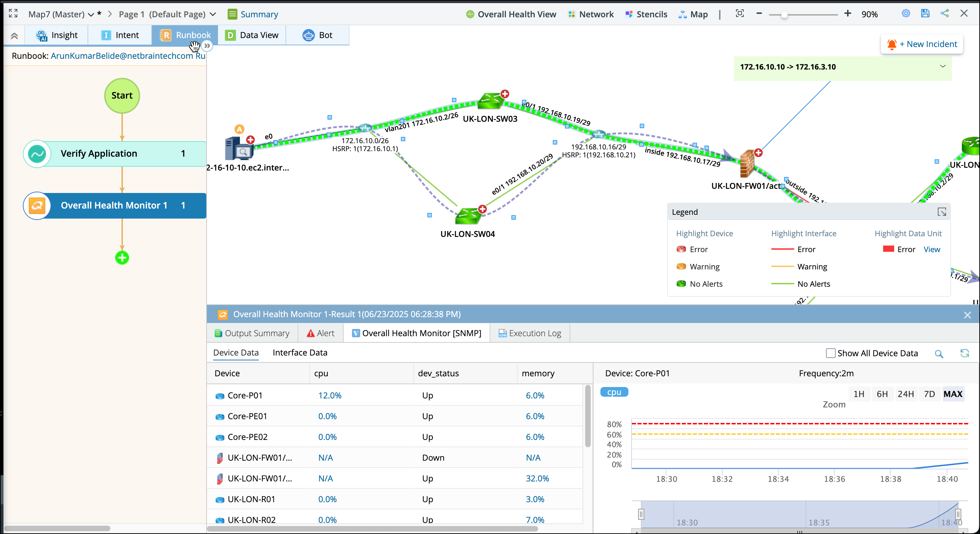This screenshot has height=534, width=980.
Task: Click the save map floppy icon
Action: [x=925, y=14]
